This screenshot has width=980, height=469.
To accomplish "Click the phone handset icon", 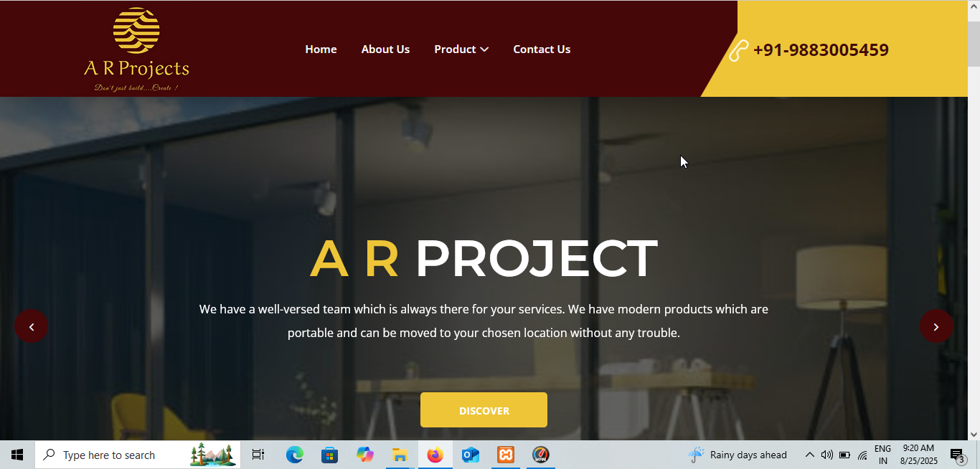I will [x=738, y=50].
